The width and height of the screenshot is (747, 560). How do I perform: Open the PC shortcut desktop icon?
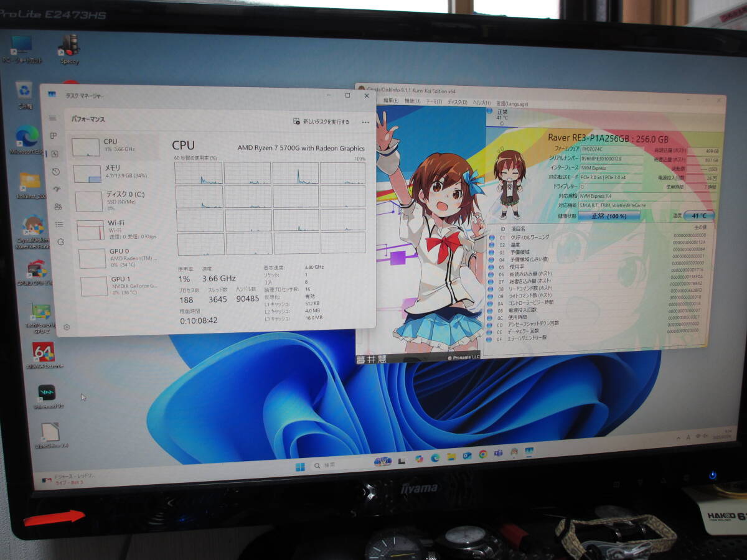[22, 49]
